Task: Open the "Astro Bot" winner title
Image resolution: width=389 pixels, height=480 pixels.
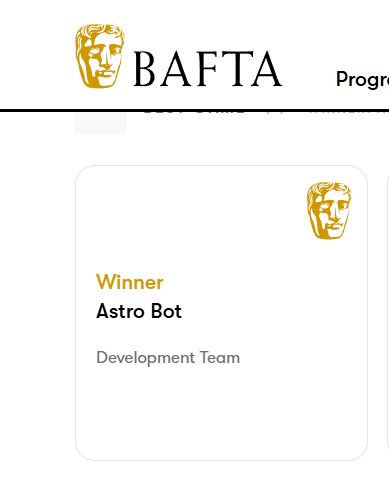Action: [139, 311]
